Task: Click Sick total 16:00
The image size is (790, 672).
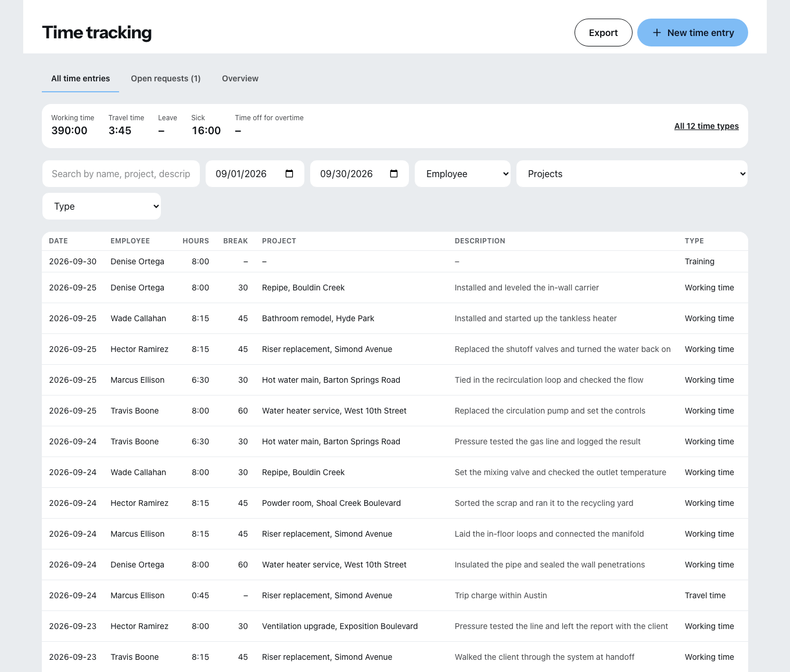Action: coord(206,131)
